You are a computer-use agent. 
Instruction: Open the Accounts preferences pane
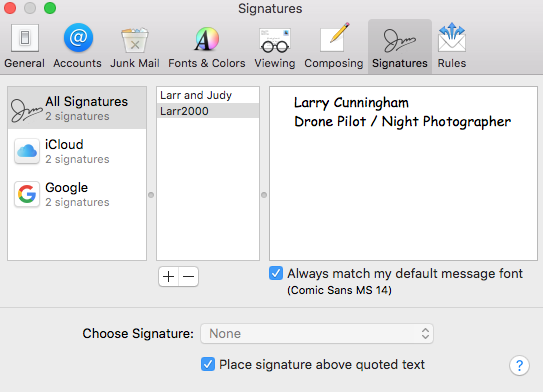pyautogui.click(x=78, y=46)
